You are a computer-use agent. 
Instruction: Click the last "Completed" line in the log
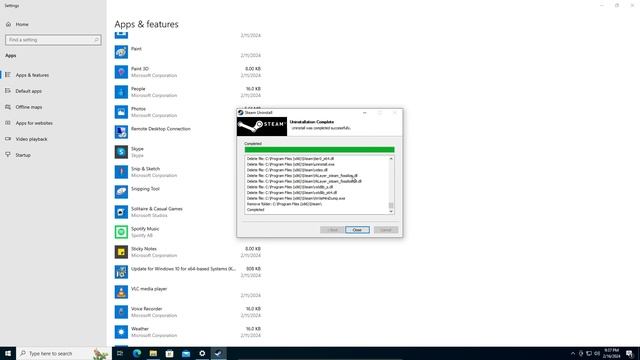tap(256, 209)
